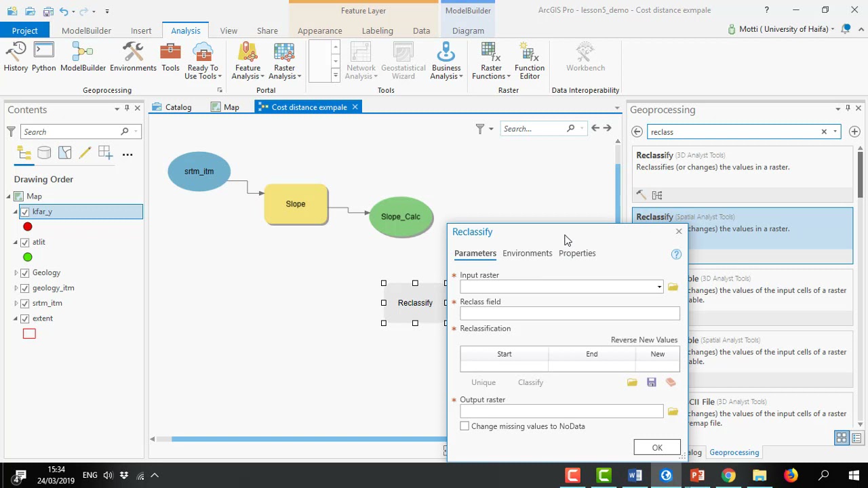
Task: Launch the Workbench data interoperability tool
Action: 585,57
